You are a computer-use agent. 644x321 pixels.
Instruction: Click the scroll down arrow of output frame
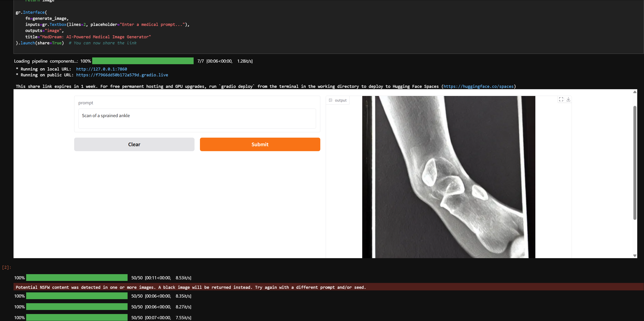pyautogui.click(x=635, y=255)
